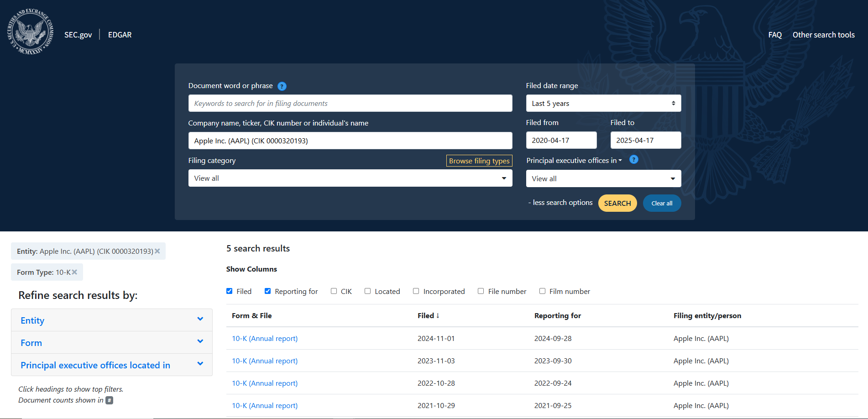This screenshot has width=868, height=419.
Task: Click the SEC seal logo
Action: coord(30,31)
